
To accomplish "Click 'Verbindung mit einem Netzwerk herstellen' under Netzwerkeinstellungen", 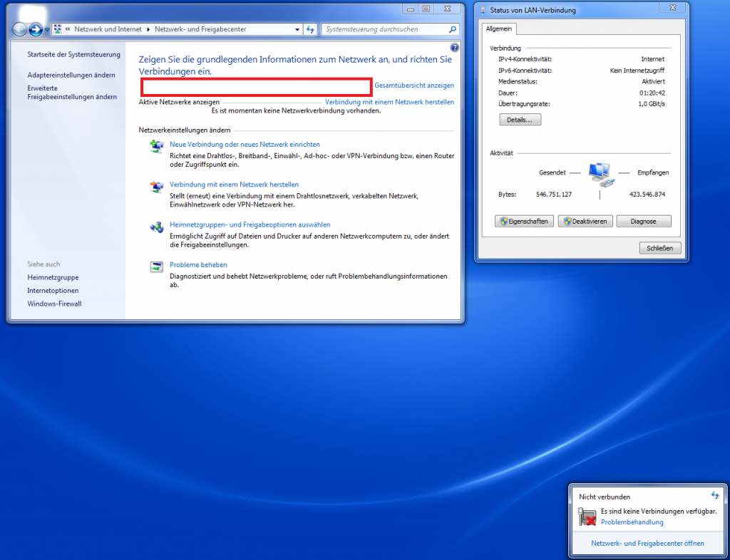I will pyautogui.click(x=234, y=185).
